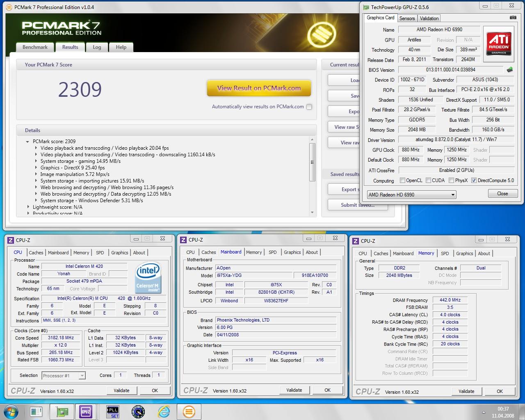
Task: Click the PCMark 7 title bar icon
Action: 10,7
